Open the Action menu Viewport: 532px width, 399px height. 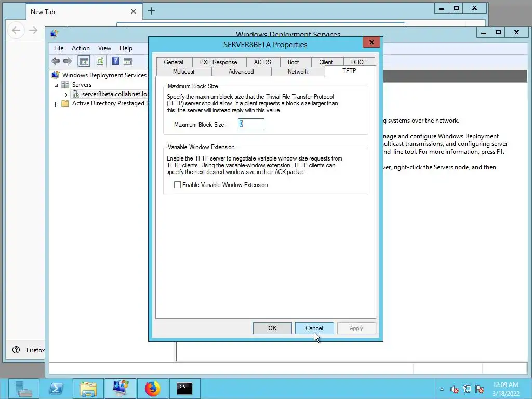81,48
